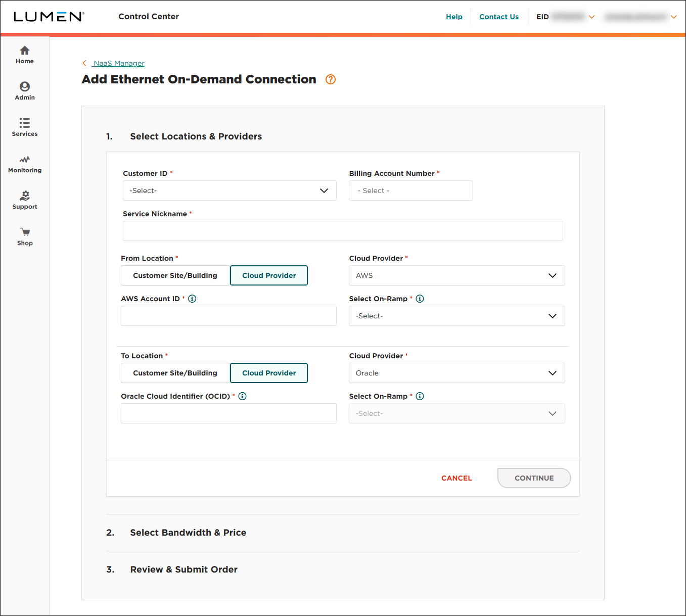Go back to NaaS Manager
Image resolution: width=686 pixels, height=616 pixels.
coord(119,63)
